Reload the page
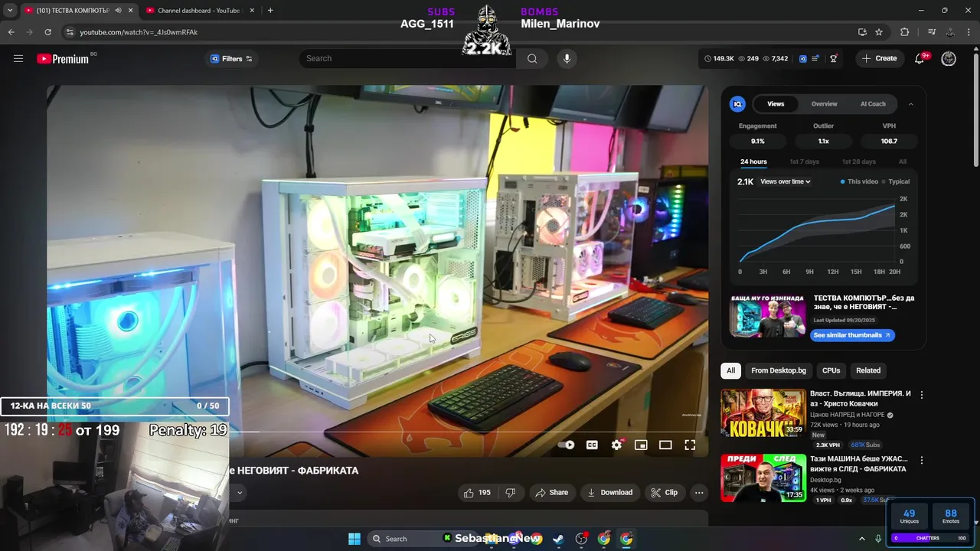The height and width of the screenshot is (551, 980). 47,32
